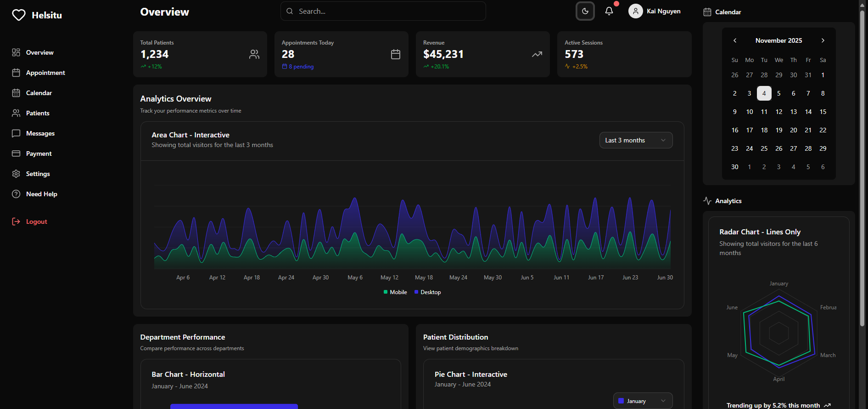This screenshot has width=868, height=409.
Task: Click the Patients people icon in sidebar
Action: (16, 113)
